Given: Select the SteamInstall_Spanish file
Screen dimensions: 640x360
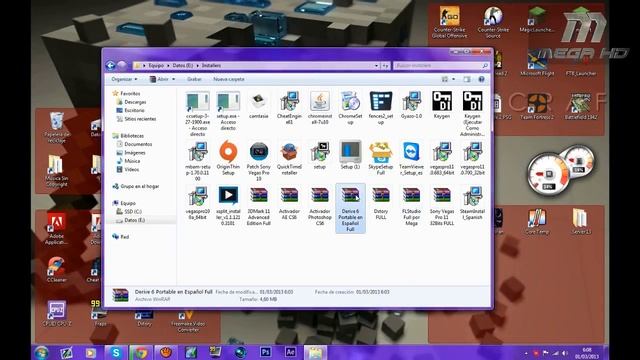Looking at the screenshot, I should pos(472,203).
